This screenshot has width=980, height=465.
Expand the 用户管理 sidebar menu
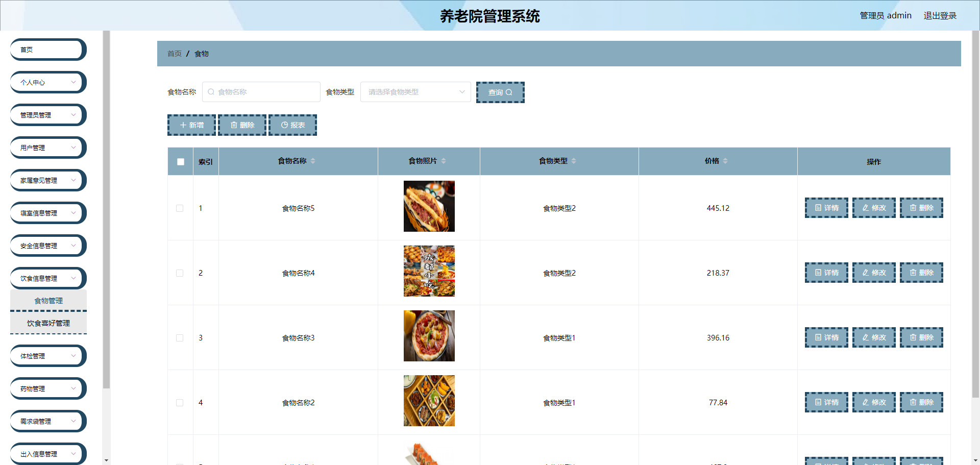pos(48,148)
